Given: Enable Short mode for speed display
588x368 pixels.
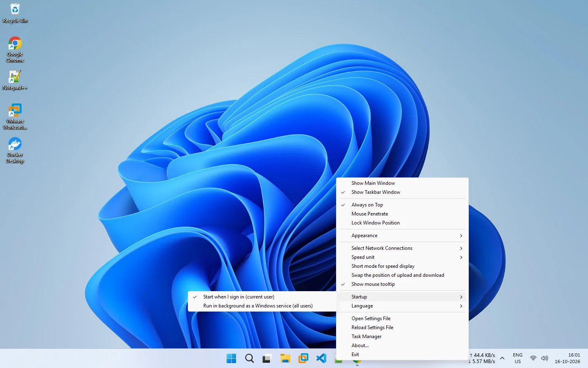Looking at the screenshot, I should click(x=402, y=266).
